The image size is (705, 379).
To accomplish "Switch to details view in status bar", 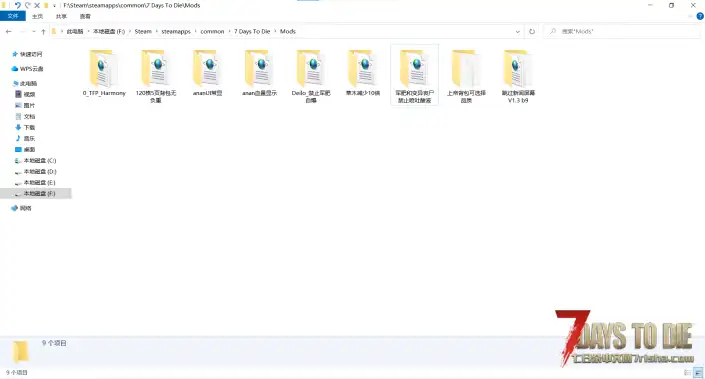I will pos(687,373).
